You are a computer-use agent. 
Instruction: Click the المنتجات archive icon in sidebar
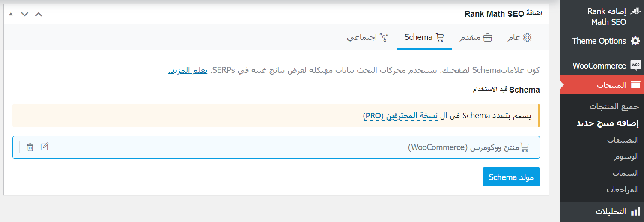coord(635,85)
